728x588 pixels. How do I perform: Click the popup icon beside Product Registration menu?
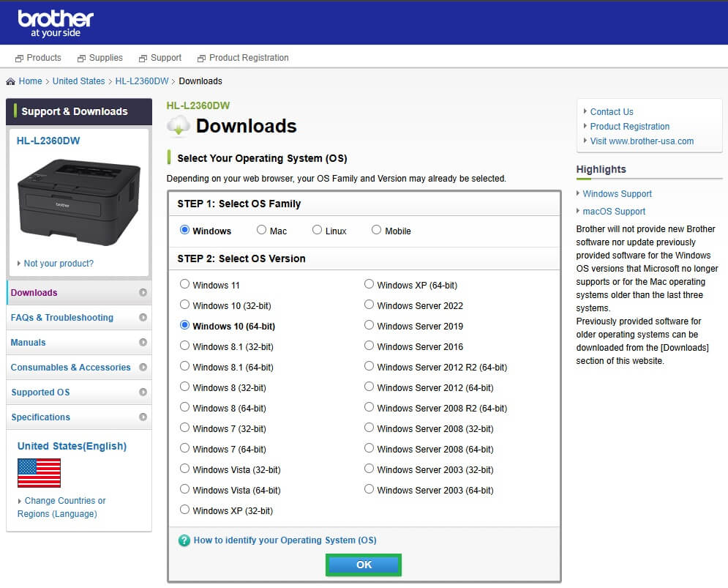(201, 58)
